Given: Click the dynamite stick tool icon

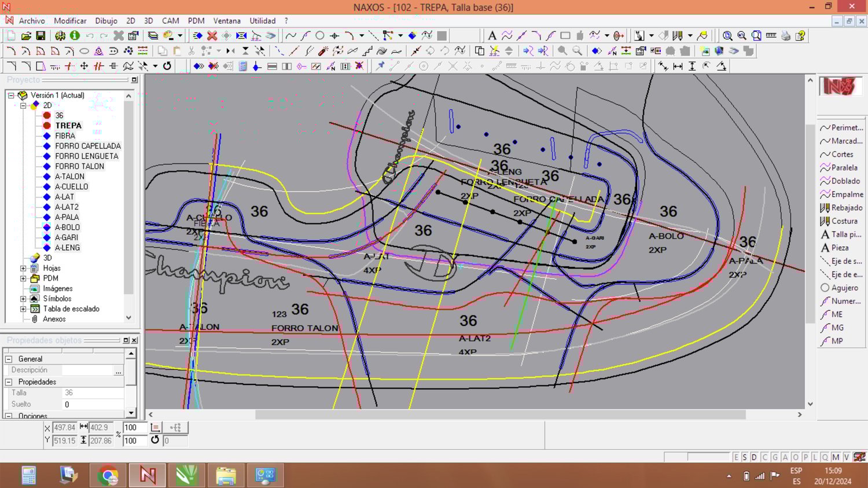Looking at the screenshot, I should pos(323,51).
